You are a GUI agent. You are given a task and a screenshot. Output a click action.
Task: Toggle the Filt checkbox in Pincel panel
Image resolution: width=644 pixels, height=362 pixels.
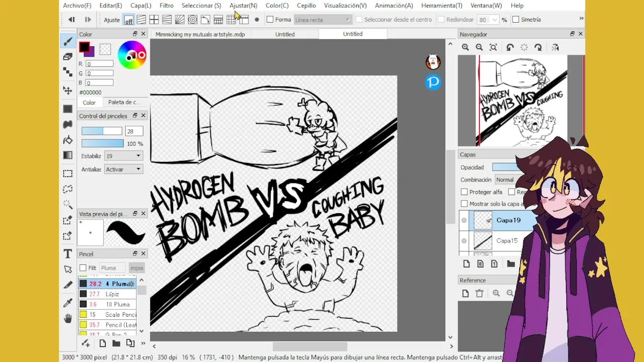[83, 268]
